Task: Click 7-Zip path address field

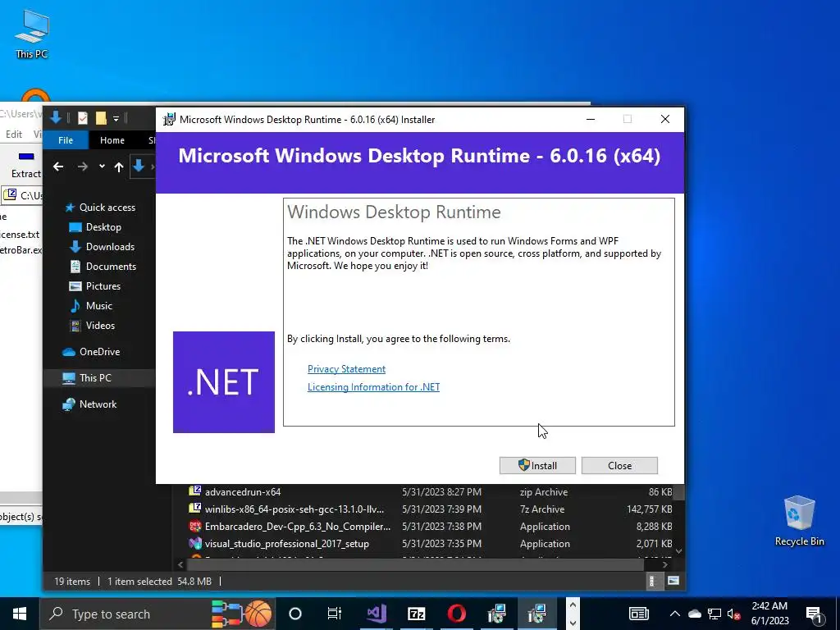Action: point(21,195)
